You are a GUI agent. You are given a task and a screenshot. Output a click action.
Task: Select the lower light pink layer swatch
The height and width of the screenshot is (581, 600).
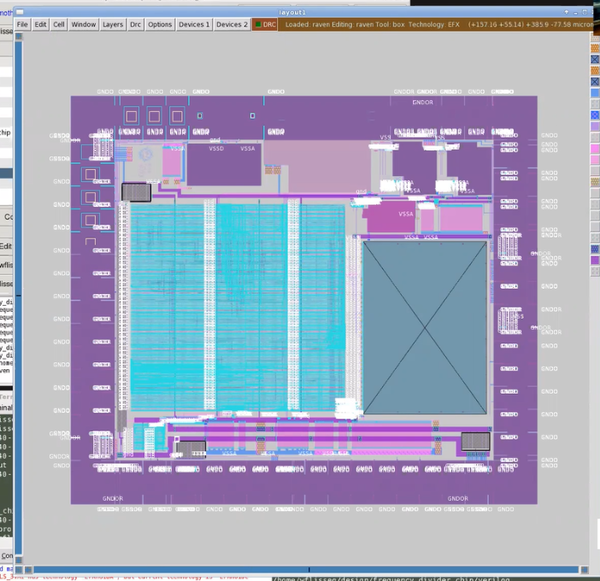tap(595, 159)
